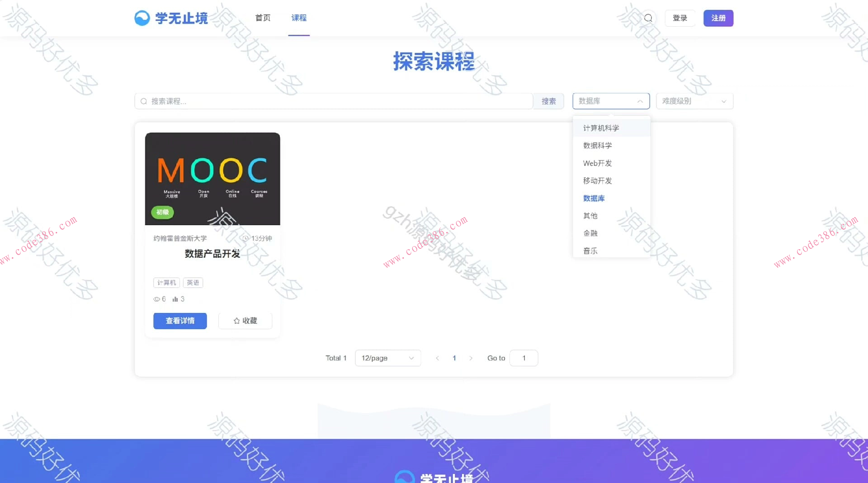Click the search magnifier icon in the header

(648, 18)
